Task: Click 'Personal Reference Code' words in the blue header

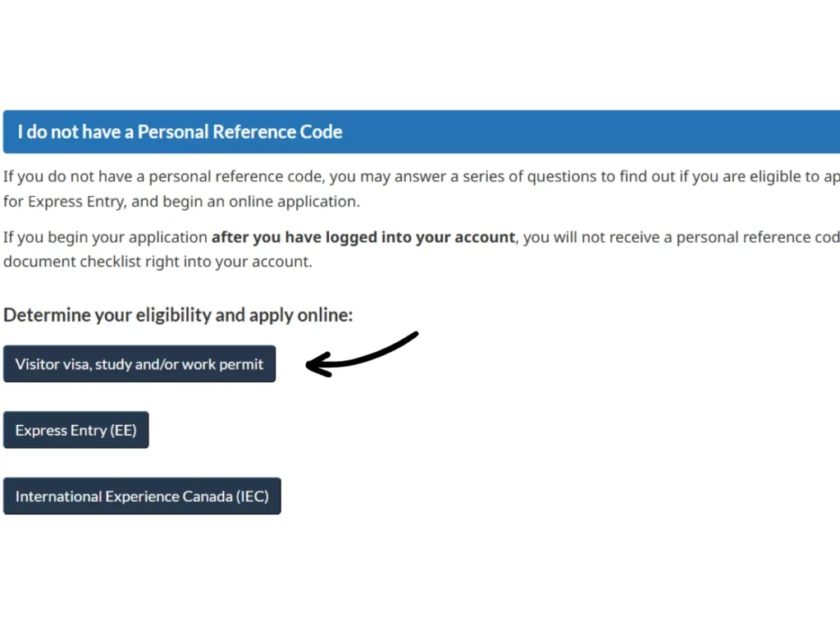Action: (240, 132)
